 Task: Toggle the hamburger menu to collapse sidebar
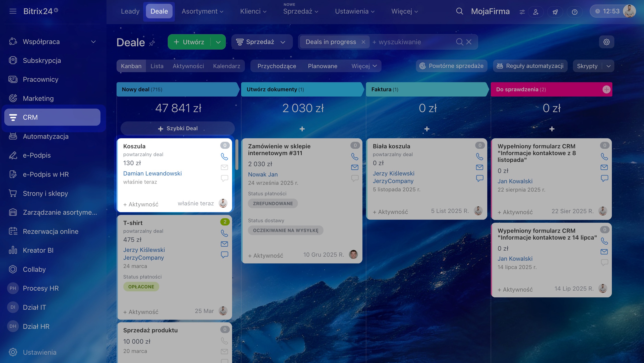point(13,11)
